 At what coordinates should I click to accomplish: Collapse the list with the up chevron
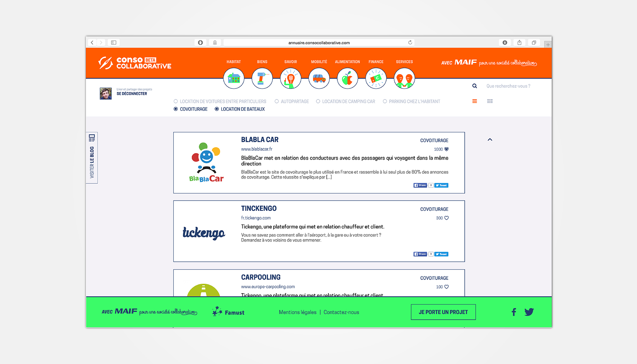490,139
